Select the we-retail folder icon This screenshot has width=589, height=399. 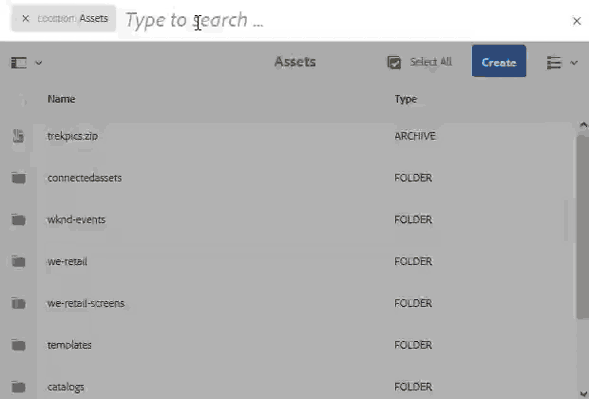pyautogui.click(x=18, y=261)
